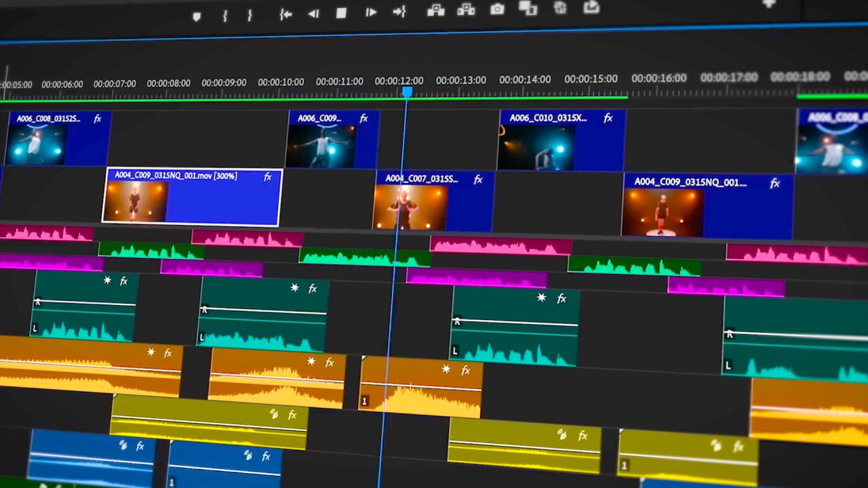Viewport: 868px width, 488px height.
Task: Click the fx badge on the rightmost A004_C009_0315NQ_001 clip
Action: pos(775,184)
